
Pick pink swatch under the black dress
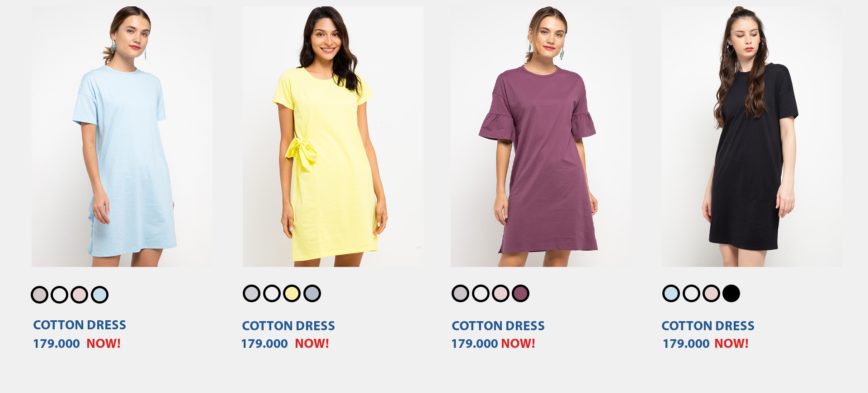[x=711, y=294]
